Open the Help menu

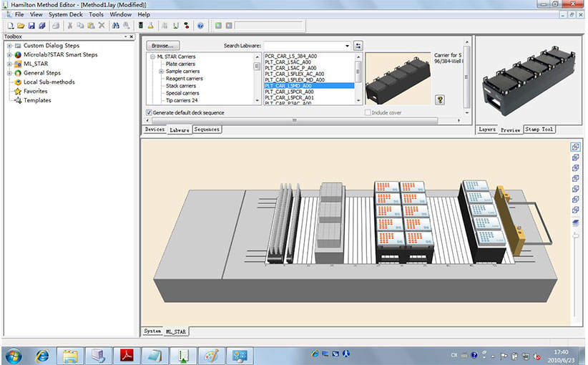coord(144,14)
